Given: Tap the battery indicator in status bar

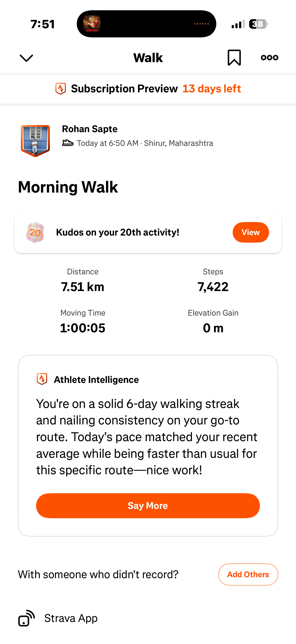Looking at the screenshot, I should click(258, 24).
